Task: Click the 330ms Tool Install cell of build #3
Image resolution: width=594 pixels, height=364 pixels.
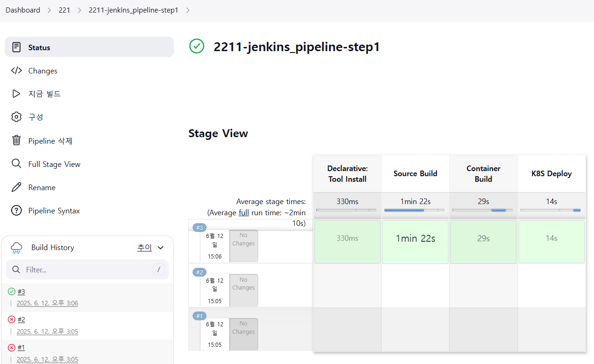Action: point(347,242)
